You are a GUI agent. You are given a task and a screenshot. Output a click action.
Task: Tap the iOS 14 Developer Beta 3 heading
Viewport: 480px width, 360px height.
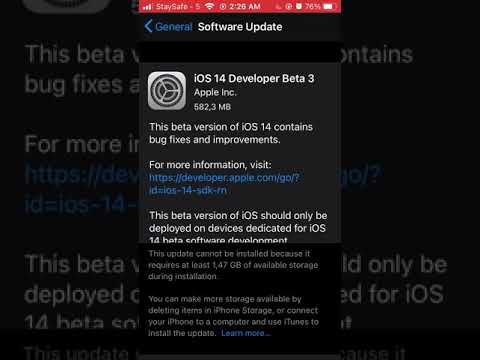click(254, 78)
